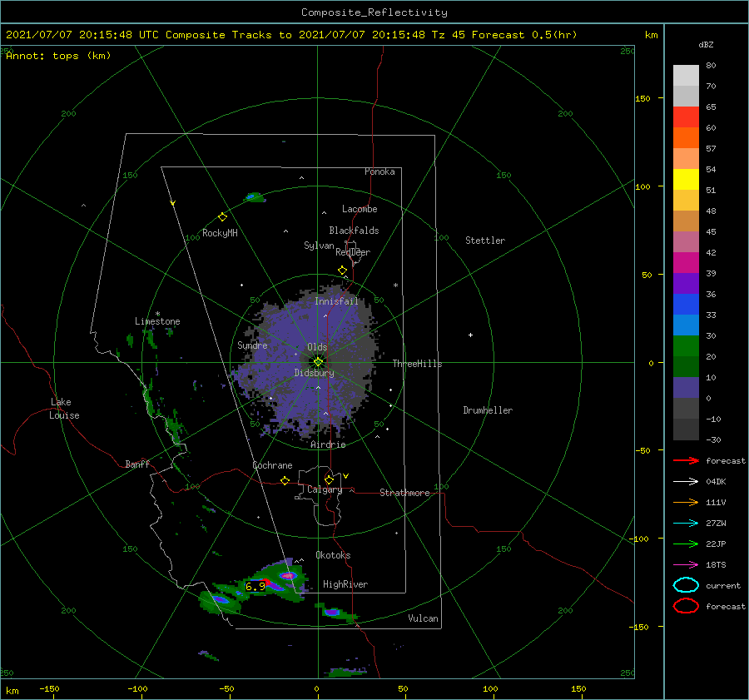Click the storm cell north of RockyMH

coord(255,197)
